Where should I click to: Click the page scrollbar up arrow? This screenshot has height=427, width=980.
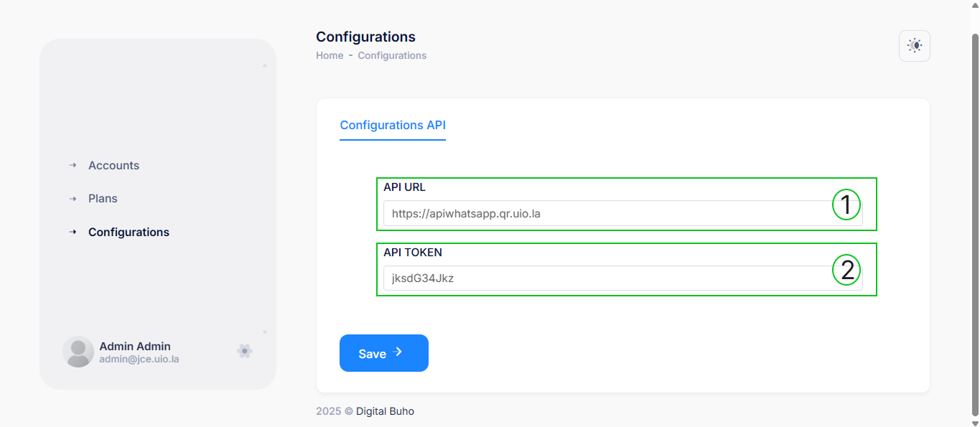pos(974,5)
